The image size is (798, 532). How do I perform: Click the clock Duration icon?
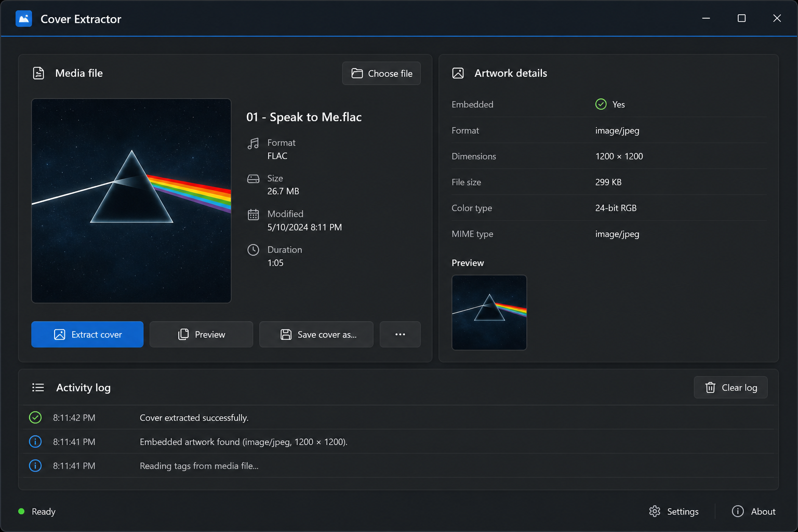(x=253, y=250)
